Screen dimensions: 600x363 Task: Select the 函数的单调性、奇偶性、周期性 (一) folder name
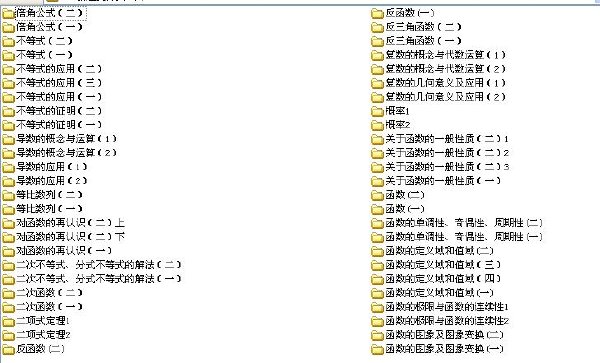click(x=464, y=237)
